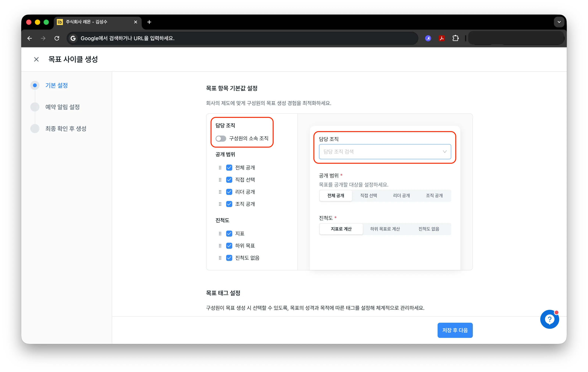Open the blue help chat bubble
This screenshot has height=372, width=588.
(549, 319)
